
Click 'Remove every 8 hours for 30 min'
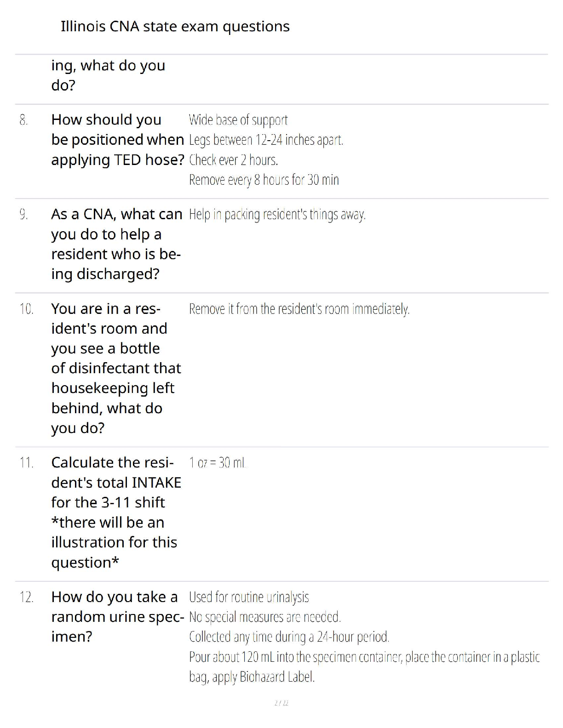264,180
